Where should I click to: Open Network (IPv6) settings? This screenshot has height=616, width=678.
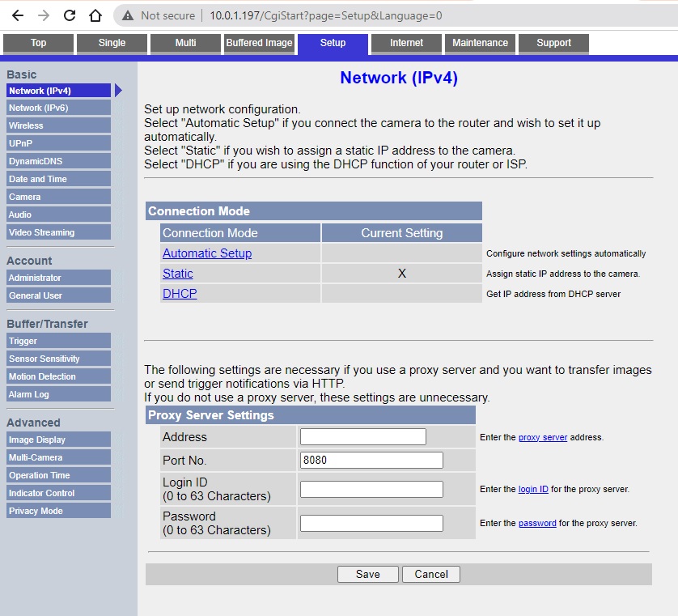[x=59, y=108]
